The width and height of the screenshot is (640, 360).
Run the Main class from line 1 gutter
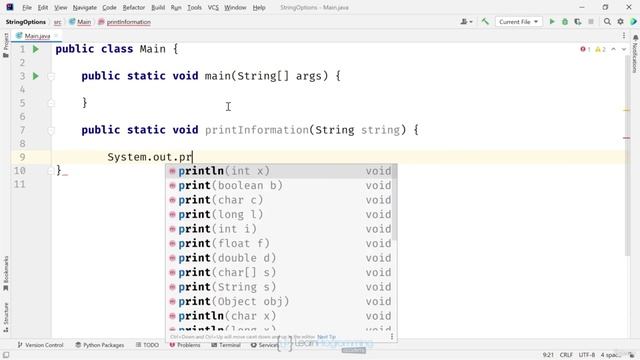coord(36,49)
